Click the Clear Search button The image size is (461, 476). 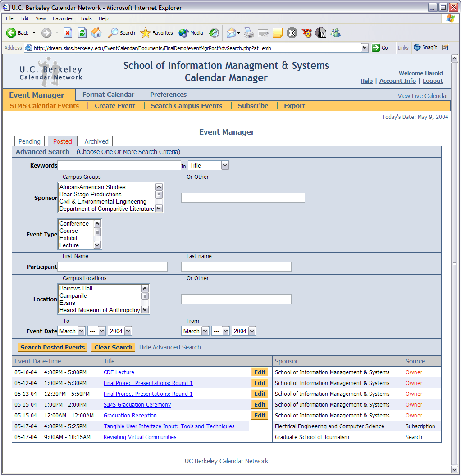(x=113, y=347)
